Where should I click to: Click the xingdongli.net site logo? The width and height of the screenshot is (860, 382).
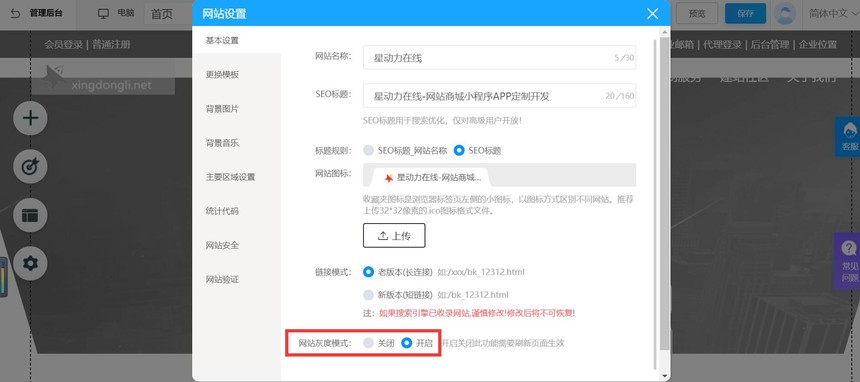pyautogui.click(x=103, y=77)
